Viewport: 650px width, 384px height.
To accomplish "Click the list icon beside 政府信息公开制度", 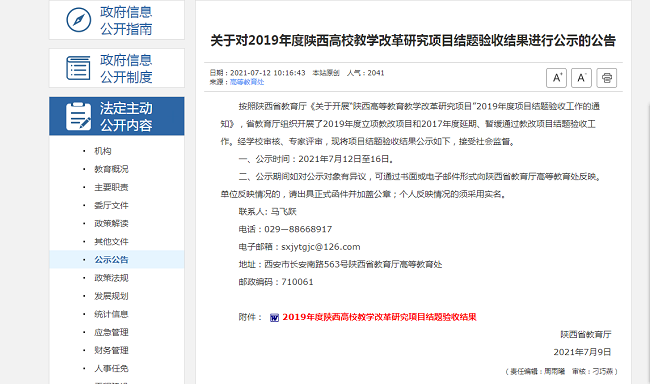I will click(78, 68).
